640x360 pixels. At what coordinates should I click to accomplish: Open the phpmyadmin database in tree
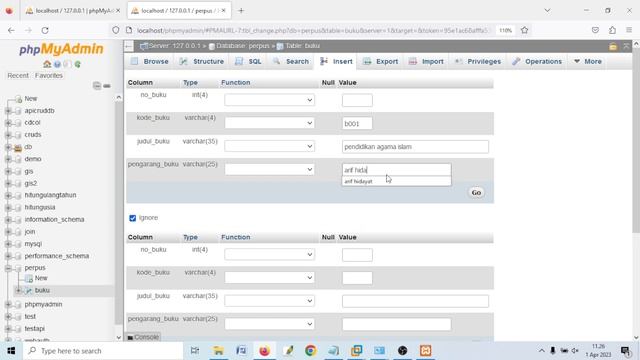43,304
